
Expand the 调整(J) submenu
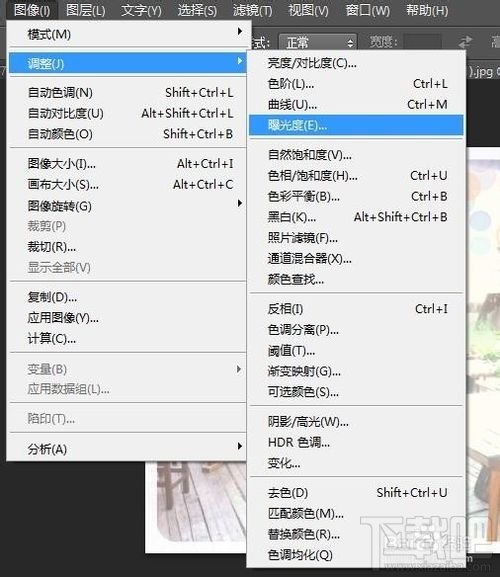127,63
